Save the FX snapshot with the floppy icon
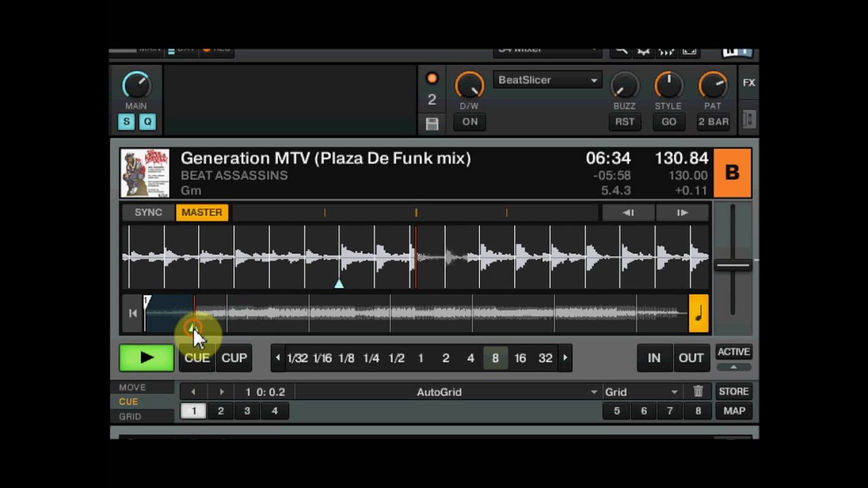 point(432,123)
